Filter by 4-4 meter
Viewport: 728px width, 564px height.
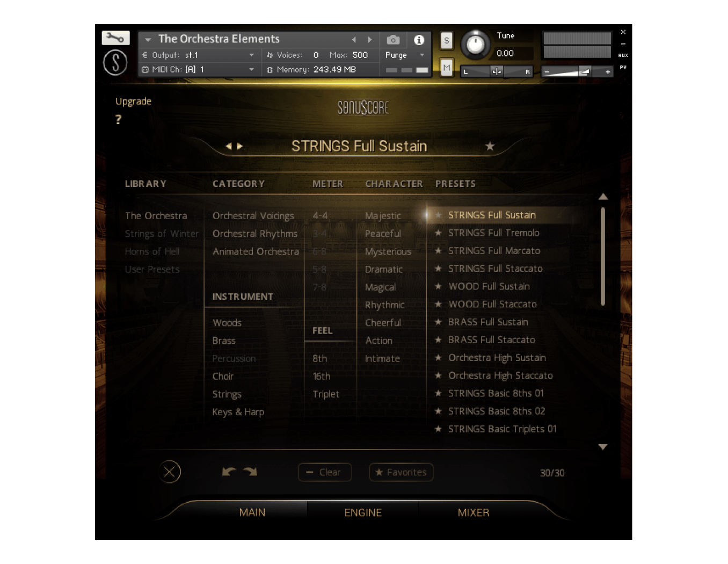click(320, 215)
